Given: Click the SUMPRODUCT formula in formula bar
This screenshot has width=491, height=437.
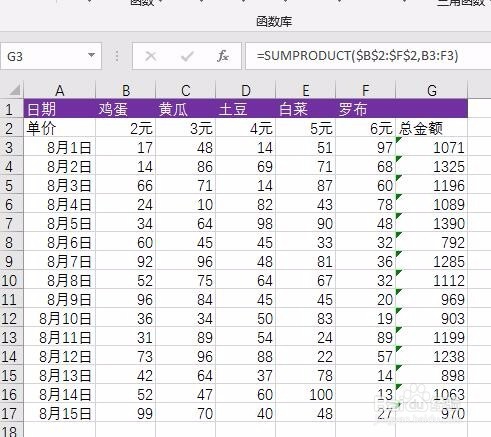Looking at the screenshot, I should [x=357, y=56].
